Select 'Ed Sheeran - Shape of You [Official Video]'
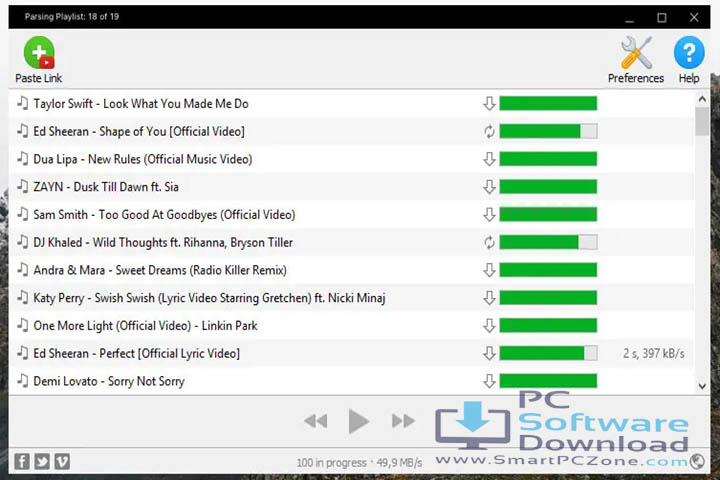This screenshot has height=480, width=720. click(x=351, y=131)
